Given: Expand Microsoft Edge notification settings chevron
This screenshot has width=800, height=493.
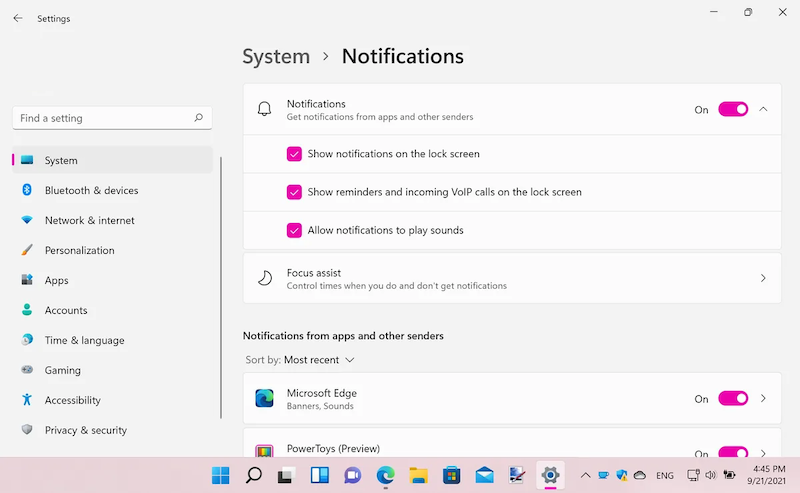Looking at the screenshot, I should (764, 399).
